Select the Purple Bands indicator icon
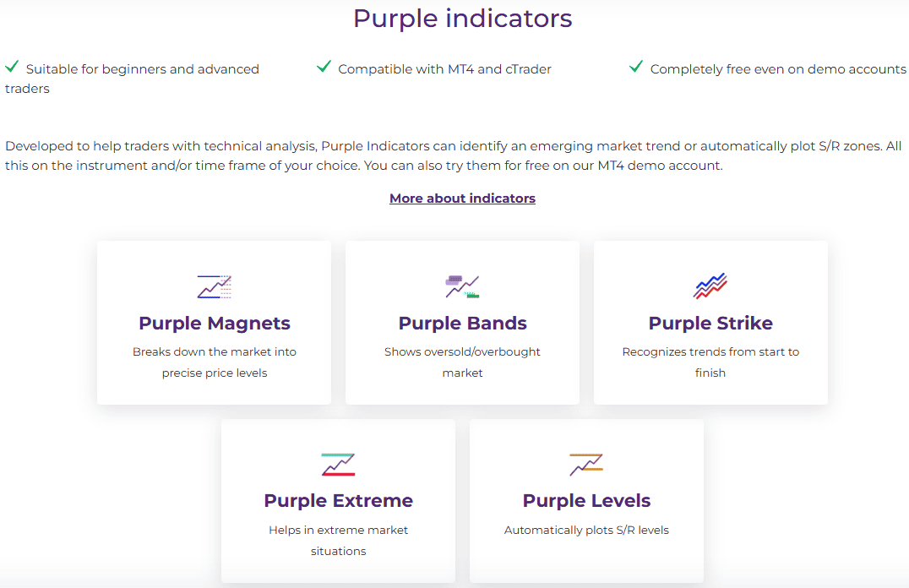The width and height of the screenshot is (909, 588). pyautogui.click(x=462, y=286)
